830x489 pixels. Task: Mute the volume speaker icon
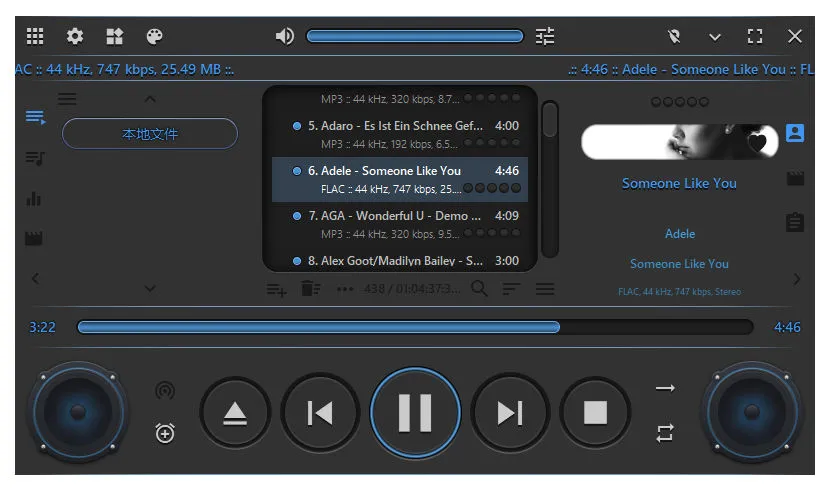(x=285, y=37)
